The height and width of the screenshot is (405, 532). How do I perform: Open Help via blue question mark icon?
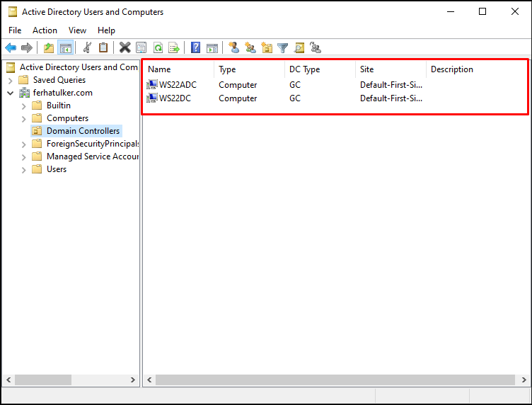coord(196,48)
